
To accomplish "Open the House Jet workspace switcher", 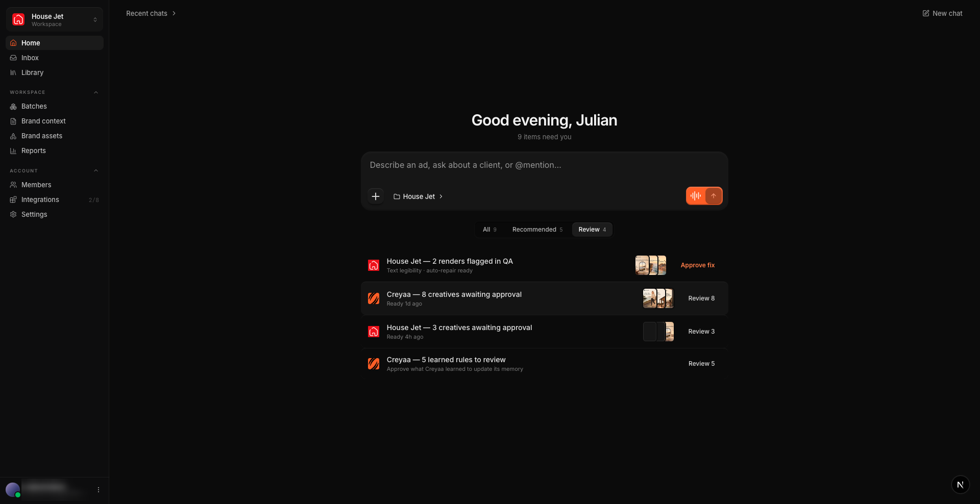I will [55, 20].
